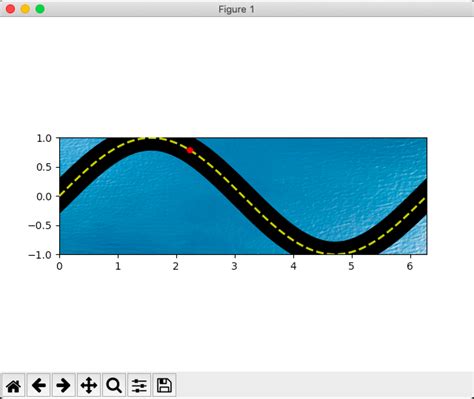Click the x-axis tick label 2
The width and height of the screenshot is (474, 399).
click(176, 266)
